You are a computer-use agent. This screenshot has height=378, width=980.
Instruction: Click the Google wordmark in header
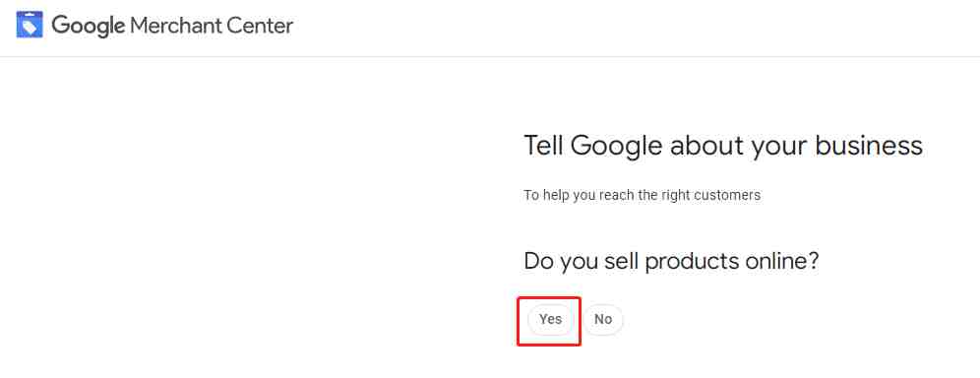89,27
